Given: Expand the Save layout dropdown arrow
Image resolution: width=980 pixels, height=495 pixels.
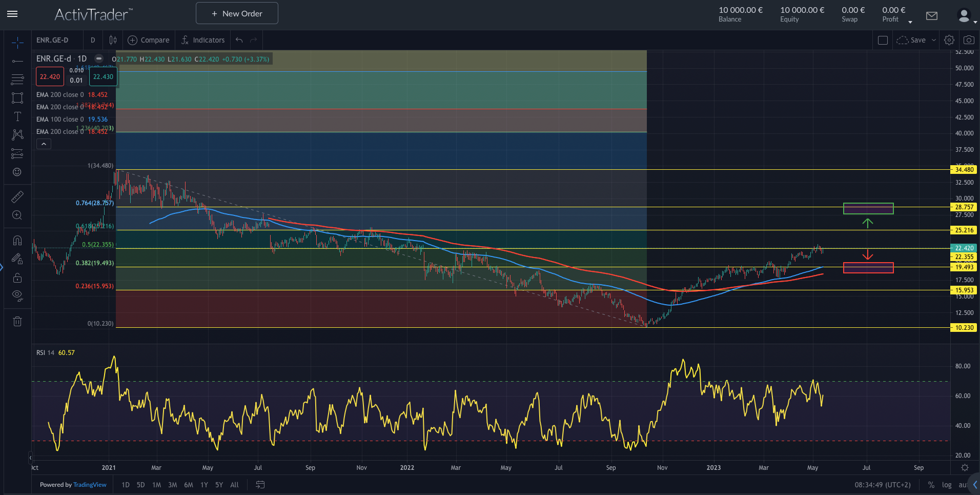Looking at the screenshot, I should 934,40.
